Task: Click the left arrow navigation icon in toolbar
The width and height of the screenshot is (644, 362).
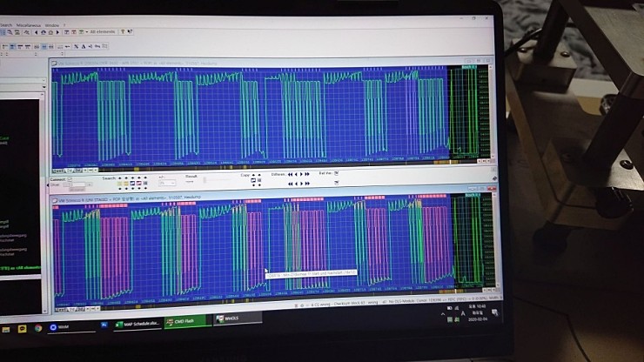Action: tap(37, 32)
